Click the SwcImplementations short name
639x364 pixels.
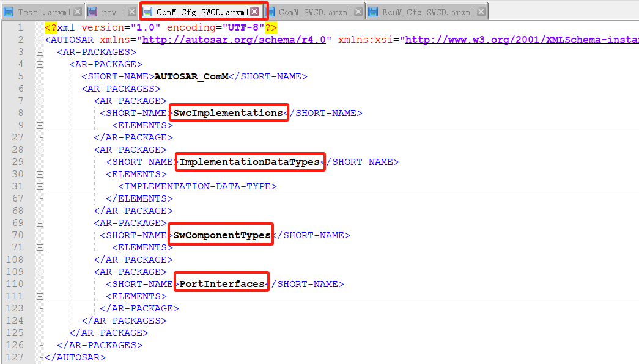click(x=228, y=113)
